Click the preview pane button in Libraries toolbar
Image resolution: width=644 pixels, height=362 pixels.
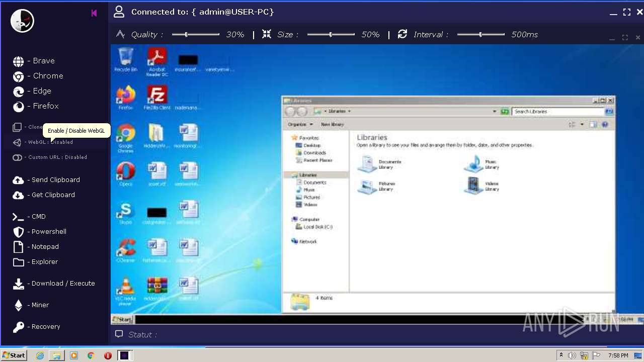click(x=593, y=124)
